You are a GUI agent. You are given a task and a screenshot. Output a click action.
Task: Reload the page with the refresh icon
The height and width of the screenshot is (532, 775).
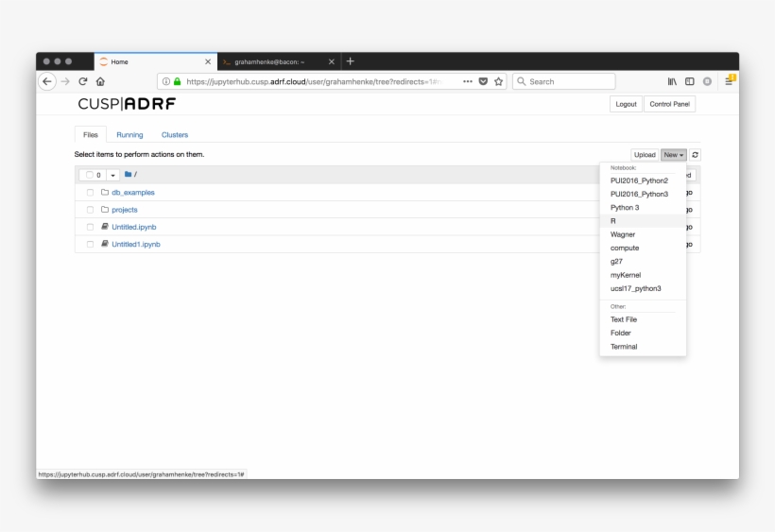(83, 81)
